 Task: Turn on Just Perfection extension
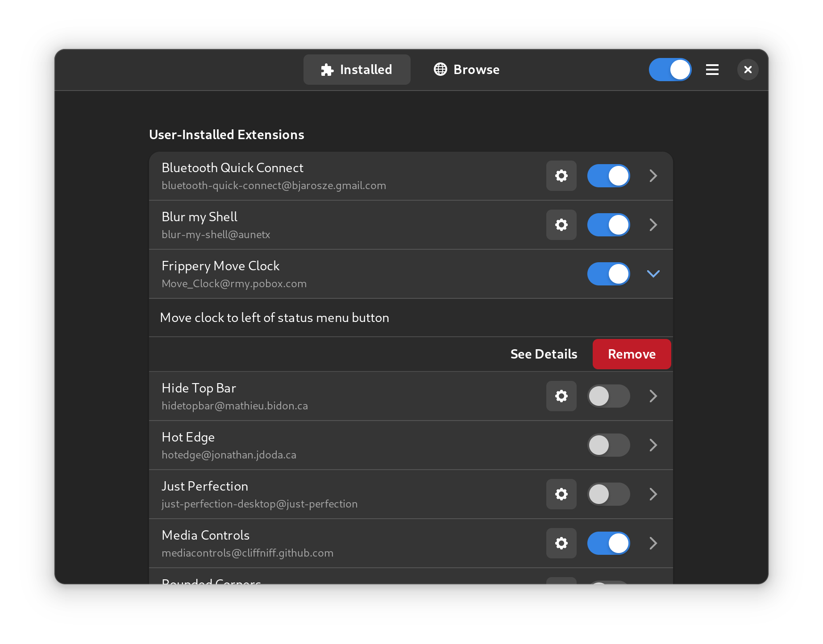tap(608, 494)
